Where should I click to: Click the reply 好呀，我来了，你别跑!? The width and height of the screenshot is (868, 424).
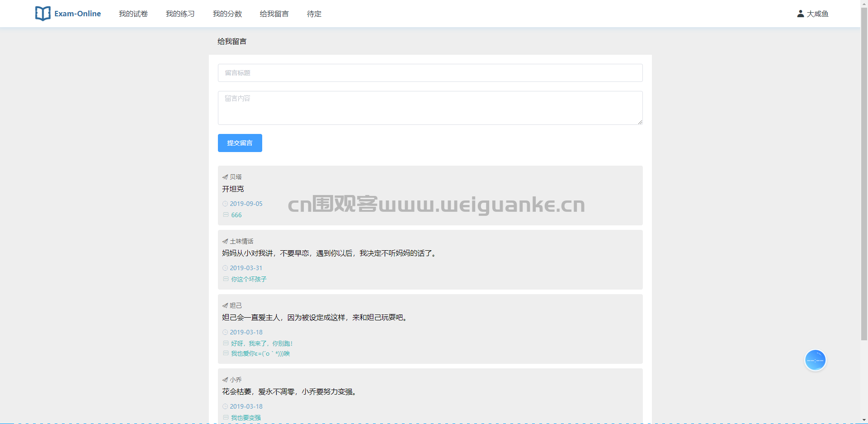pos(262,343)
